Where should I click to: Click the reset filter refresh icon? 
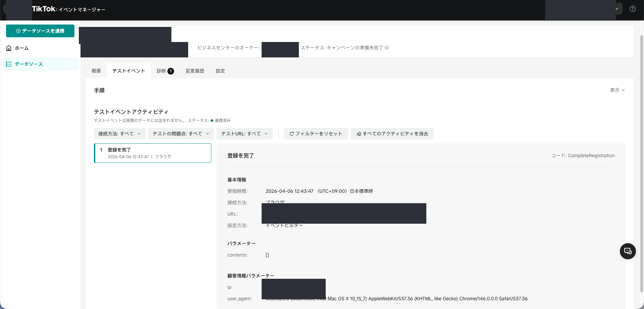[x=292, y=133]
